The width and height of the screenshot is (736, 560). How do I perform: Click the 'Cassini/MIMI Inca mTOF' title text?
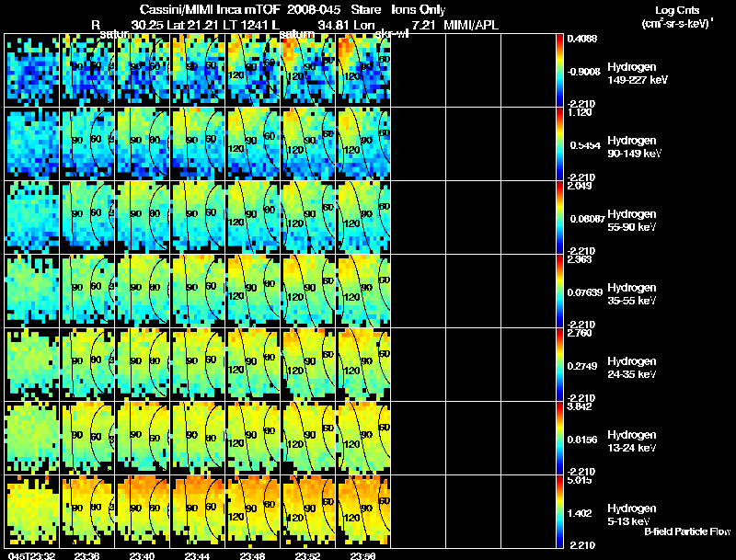pyautogui.click(x=210, y=10)
